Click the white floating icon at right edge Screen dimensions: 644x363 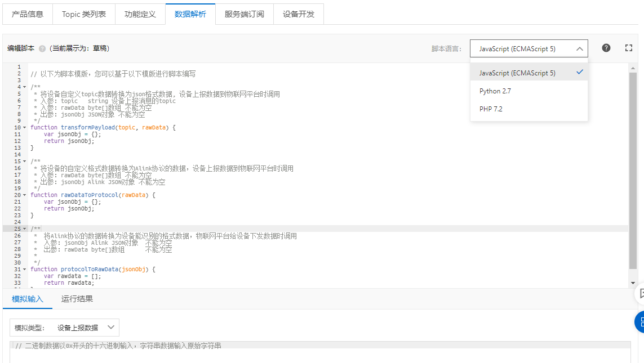tap(640, 293)
